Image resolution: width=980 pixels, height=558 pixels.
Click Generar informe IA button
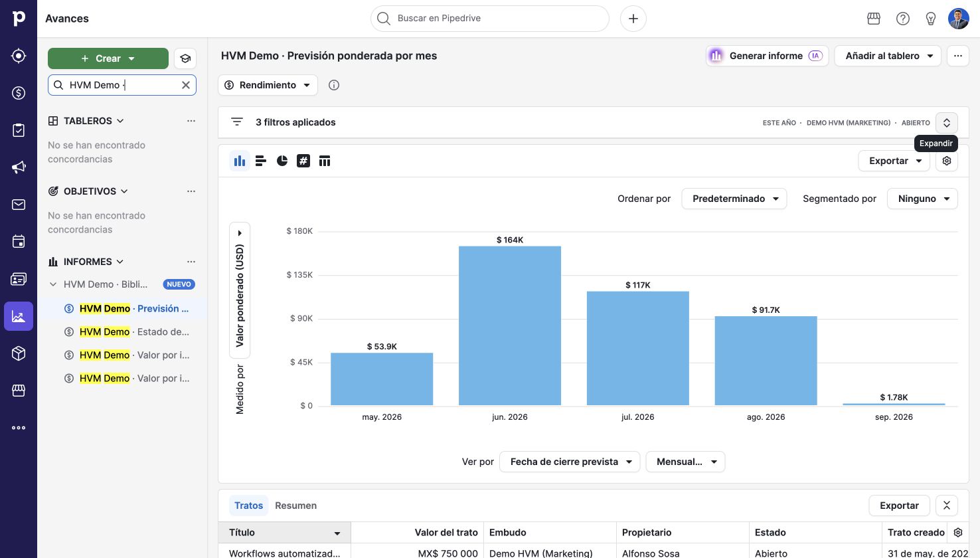[767, 56]
